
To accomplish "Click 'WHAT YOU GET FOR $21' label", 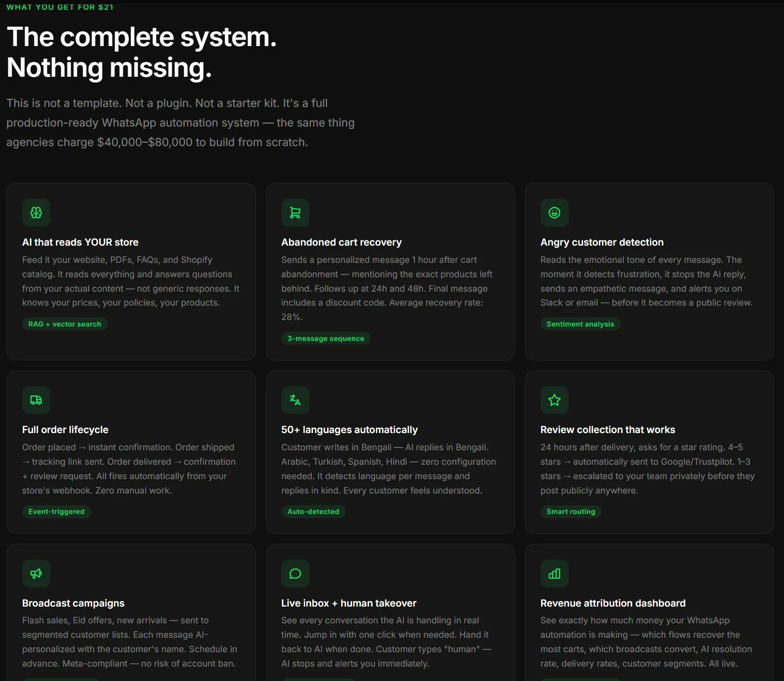I will 60,7.
